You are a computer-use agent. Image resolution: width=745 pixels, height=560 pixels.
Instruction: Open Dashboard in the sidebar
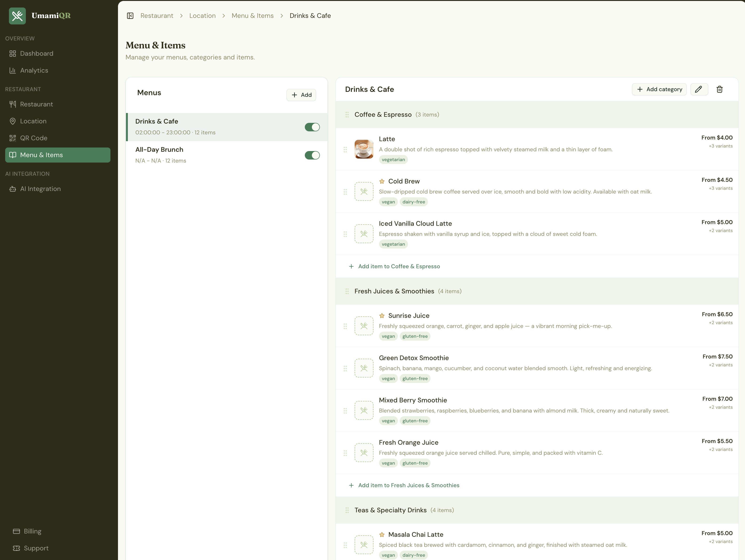[58, 54]
